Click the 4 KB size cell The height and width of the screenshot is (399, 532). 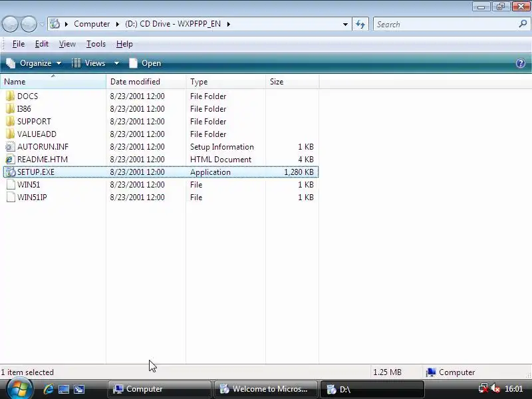305,160
